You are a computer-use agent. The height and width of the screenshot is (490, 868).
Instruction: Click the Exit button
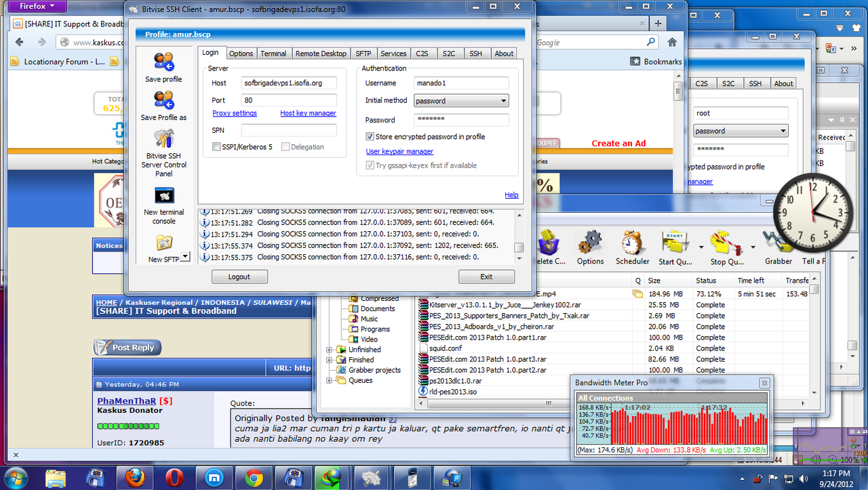486,277
